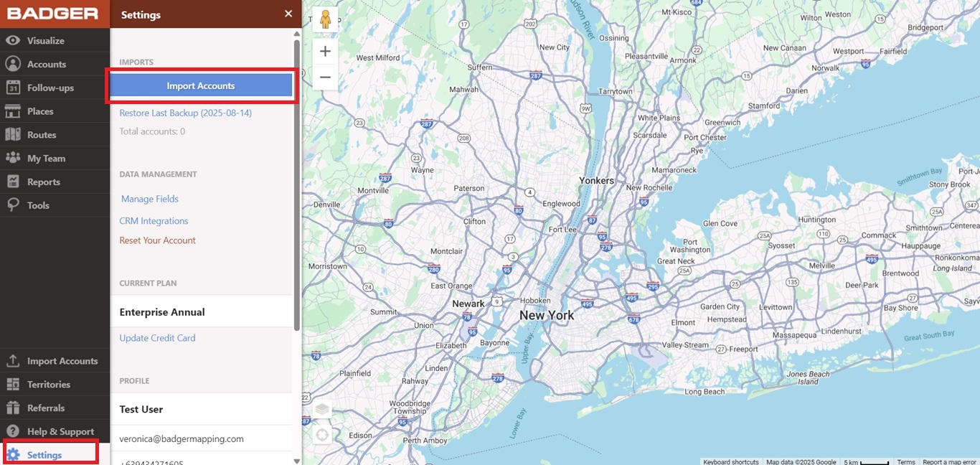Click the Settings panel scrollbar down arrow
Screen dimensions: 980x465
tap(297, 461)
